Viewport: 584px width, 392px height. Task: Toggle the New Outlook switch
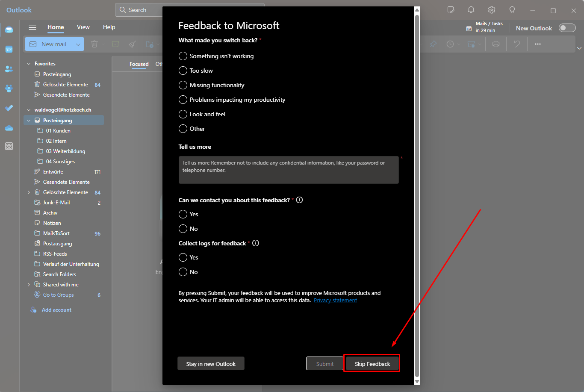(567, 28)
